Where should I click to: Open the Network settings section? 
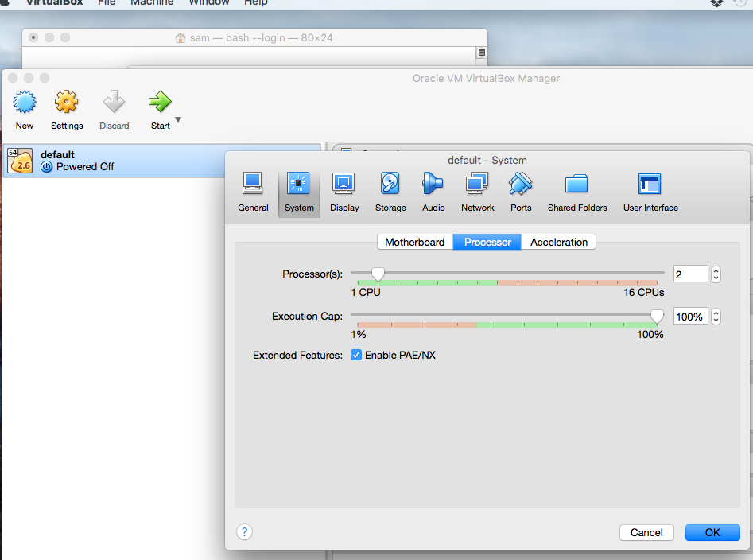click(x=477, y=192)
